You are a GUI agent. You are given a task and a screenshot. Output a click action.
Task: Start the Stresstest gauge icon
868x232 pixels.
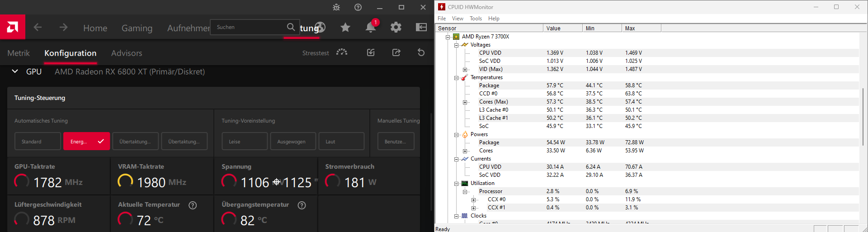[342, 52]
